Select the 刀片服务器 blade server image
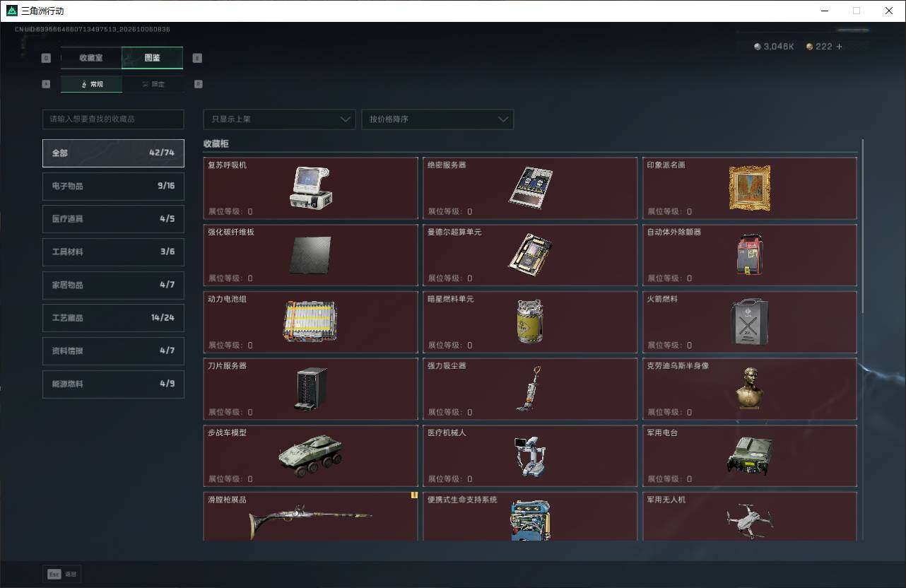This screenshot has height=588, width=906. coord(310,389)
